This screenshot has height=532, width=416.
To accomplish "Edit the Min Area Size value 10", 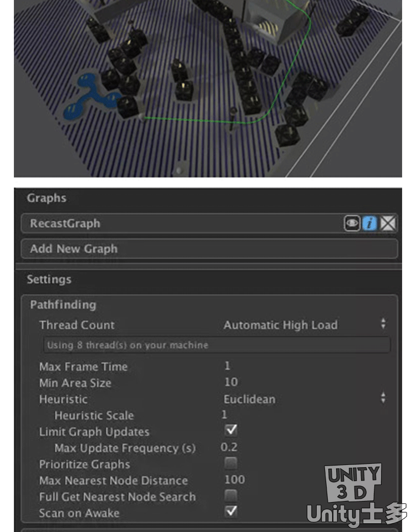I will pyautogui.click(x=231, y=382).
